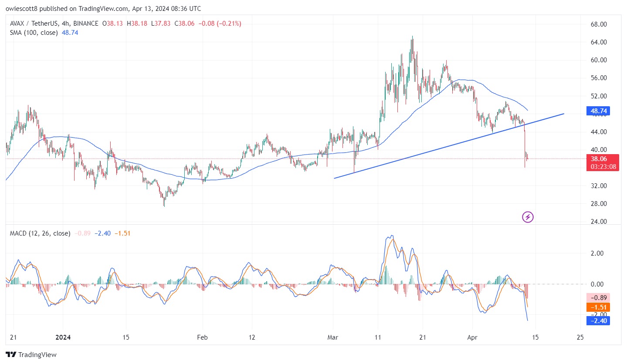
Task: Click the TradingView logo at bottom left
Action: coord(31,354)
